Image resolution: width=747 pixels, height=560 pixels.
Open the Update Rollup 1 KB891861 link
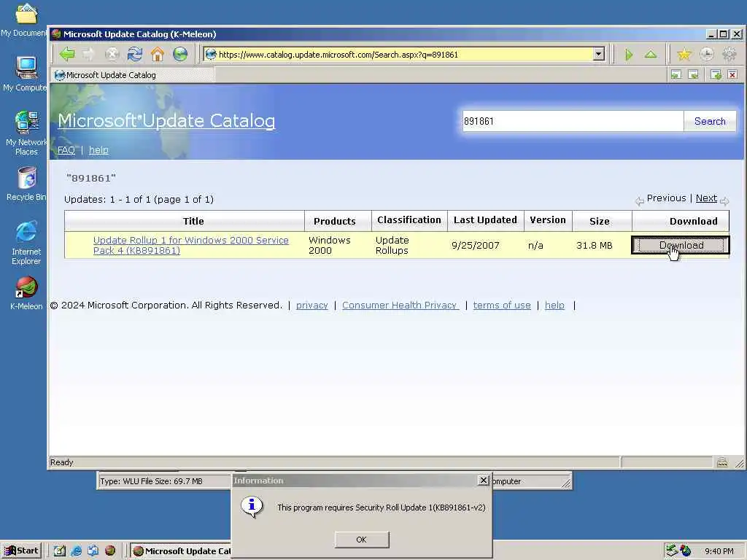[x=190, y=245]
